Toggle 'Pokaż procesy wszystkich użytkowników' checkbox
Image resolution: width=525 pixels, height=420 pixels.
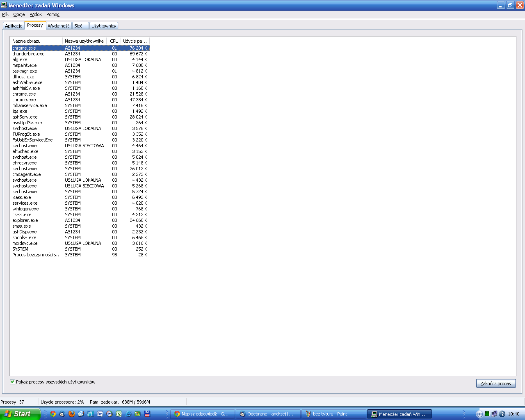pos(12,382)
